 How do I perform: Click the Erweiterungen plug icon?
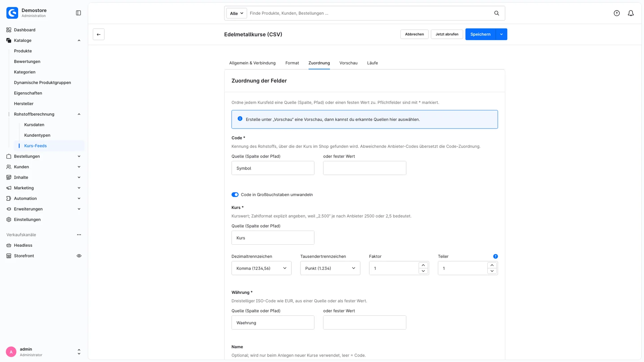(x=9, y=209)
